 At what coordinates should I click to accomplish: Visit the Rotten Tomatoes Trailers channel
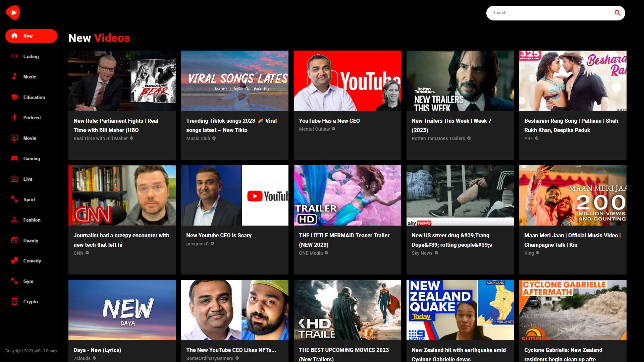click(x=438, y=138)
